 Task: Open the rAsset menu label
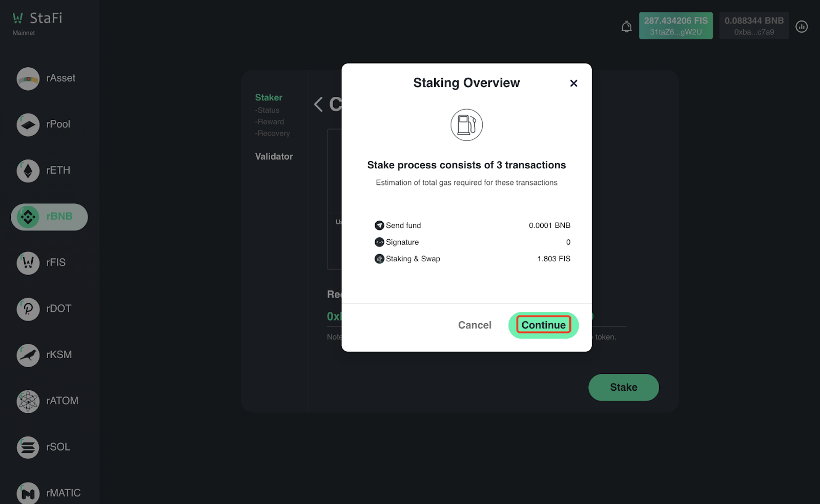pyautogui.click(x=61, y=78)
